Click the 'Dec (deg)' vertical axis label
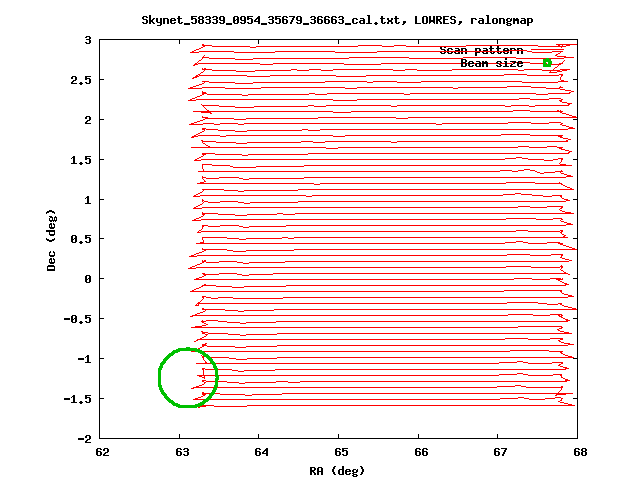Screen dimensions: 640x480 point(51,240)
